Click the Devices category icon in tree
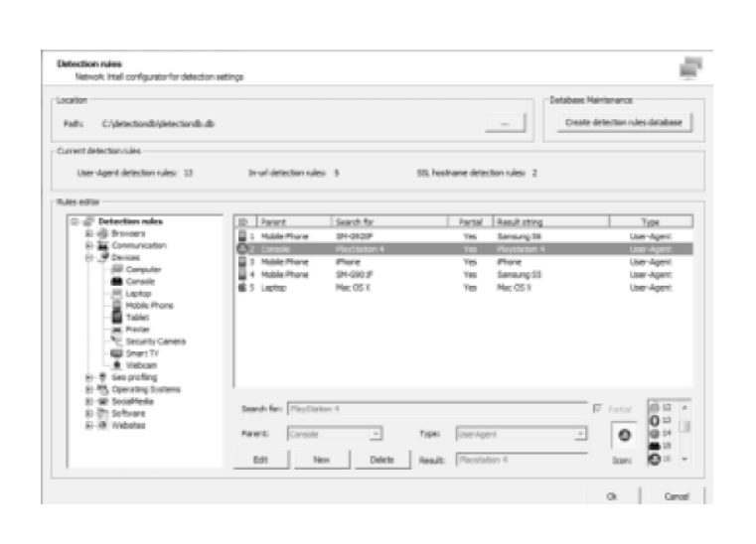The image size is (756, 544). point(102,257)
